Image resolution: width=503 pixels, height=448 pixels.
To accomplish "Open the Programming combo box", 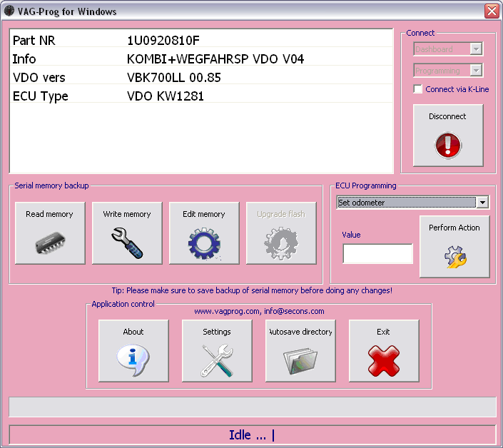I will click(x=448, y=70).
